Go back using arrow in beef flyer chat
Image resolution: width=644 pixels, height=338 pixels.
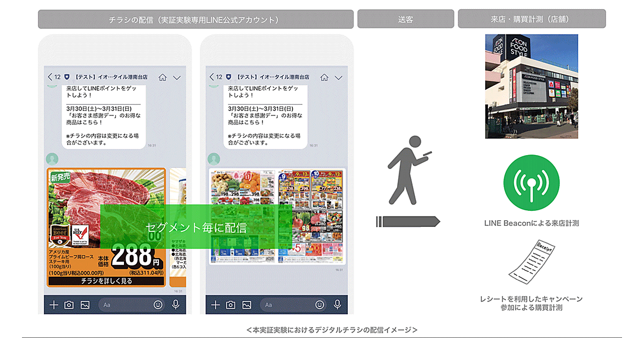50,77
